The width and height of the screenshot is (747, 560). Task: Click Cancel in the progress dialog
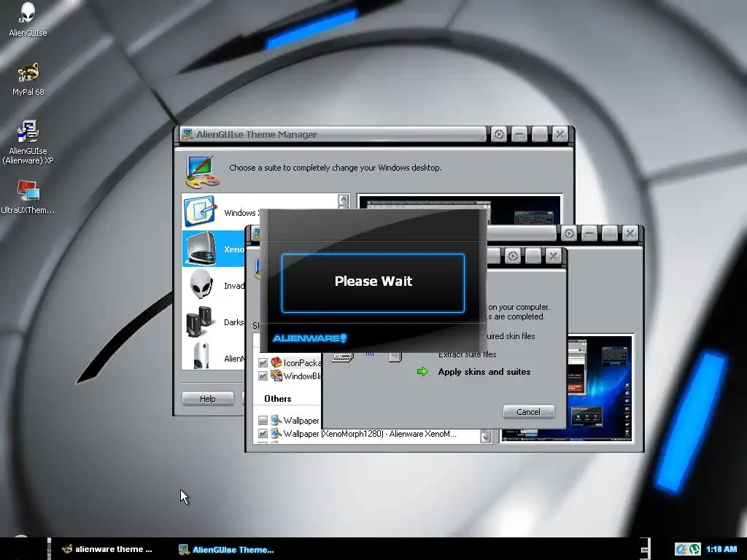[529, 412]
